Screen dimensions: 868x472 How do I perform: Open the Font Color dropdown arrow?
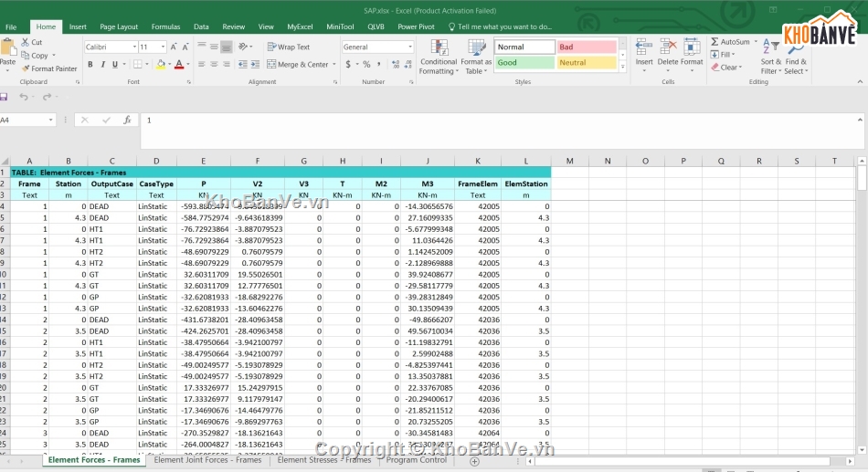point(188,65)
